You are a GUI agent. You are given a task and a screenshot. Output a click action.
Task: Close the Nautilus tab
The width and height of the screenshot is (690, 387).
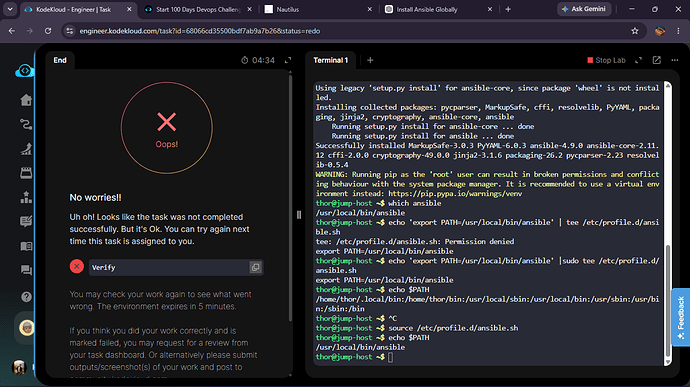pos(369,9)
